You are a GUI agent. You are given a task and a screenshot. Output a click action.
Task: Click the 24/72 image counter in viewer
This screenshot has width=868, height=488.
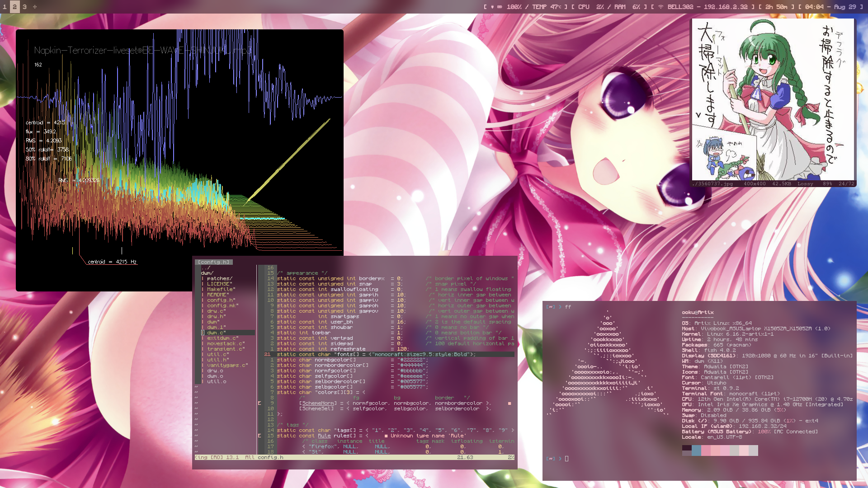(x=846, y=184)
